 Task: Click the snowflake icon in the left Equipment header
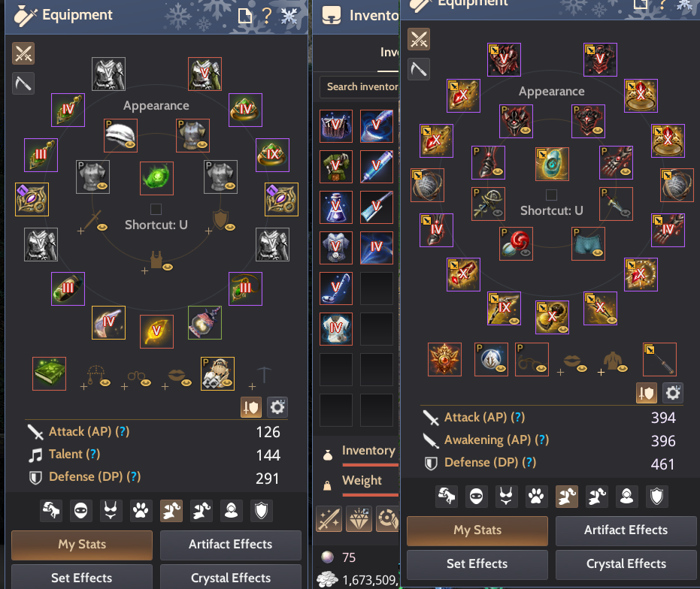point(289,16)
